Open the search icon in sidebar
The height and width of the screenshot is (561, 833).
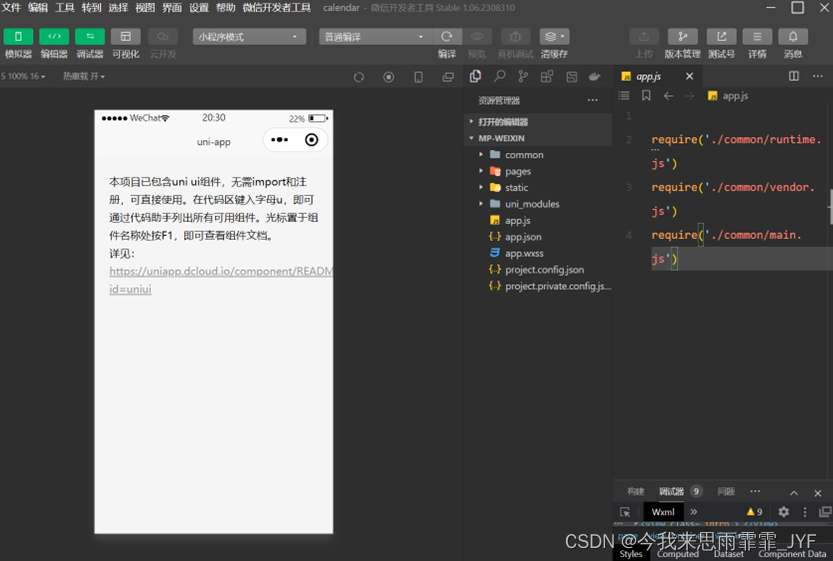click(499, 76)
